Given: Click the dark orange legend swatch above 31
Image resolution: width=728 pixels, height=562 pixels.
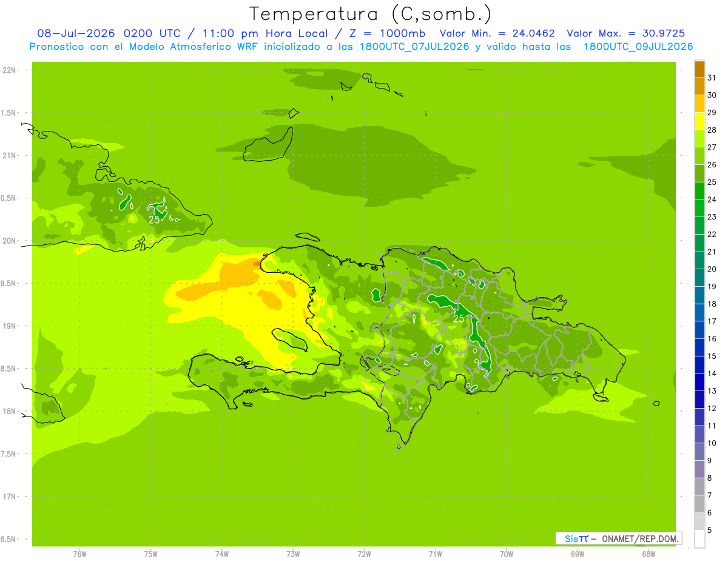Looking at the screenshot, I should (699, 69).
